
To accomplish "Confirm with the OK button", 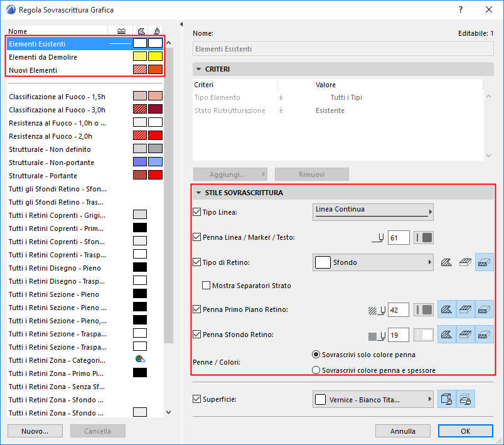I will (466, 431).
